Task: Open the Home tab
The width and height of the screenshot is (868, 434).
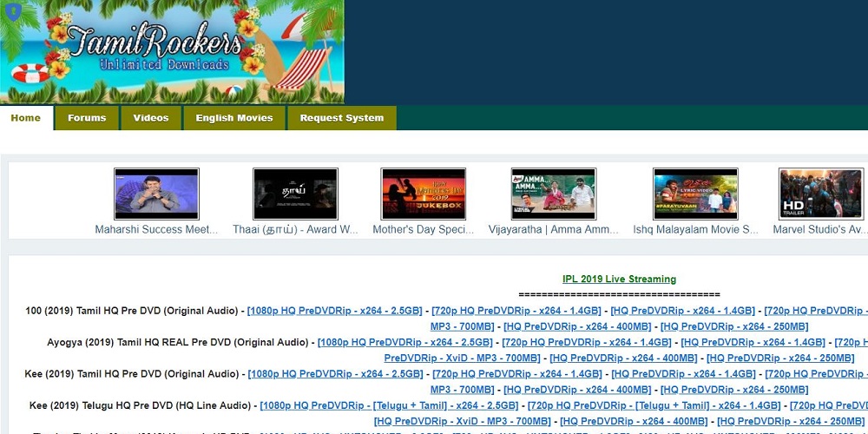Action: [x=26, y=118]
